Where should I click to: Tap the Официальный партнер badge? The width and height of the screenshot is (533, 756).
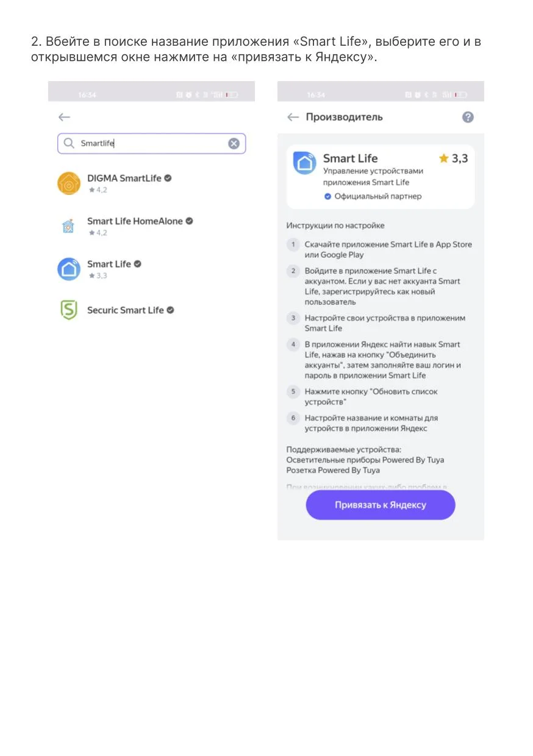tap(373, 196)
